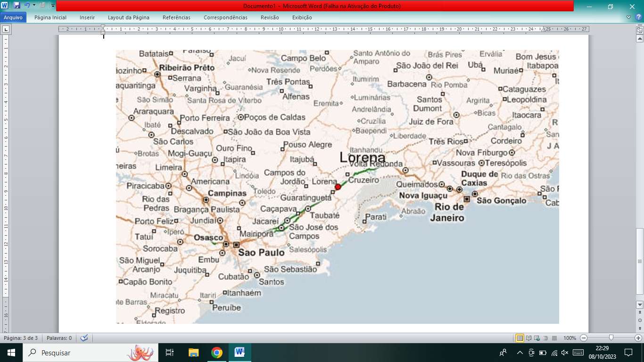Image resolution: width=644 pixels, height=362 pixels.
Task: Jump to next page double-arrow button
Action: (640, 328)
